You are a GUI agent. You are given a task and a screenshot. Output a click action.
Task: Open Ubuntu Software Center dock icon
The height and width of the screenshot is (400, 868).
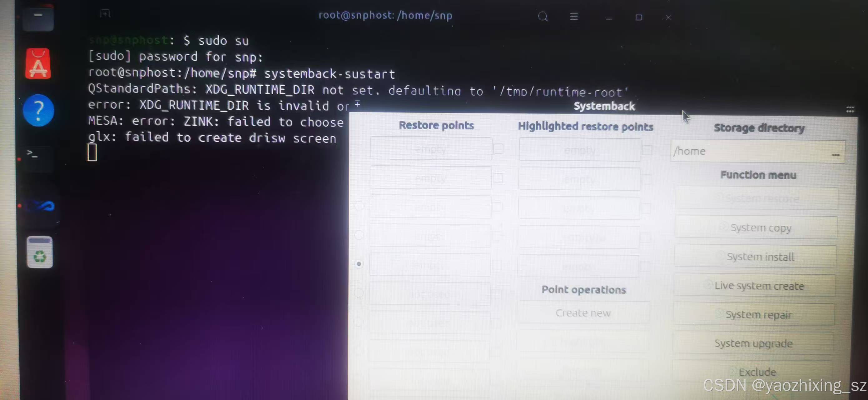38,64
